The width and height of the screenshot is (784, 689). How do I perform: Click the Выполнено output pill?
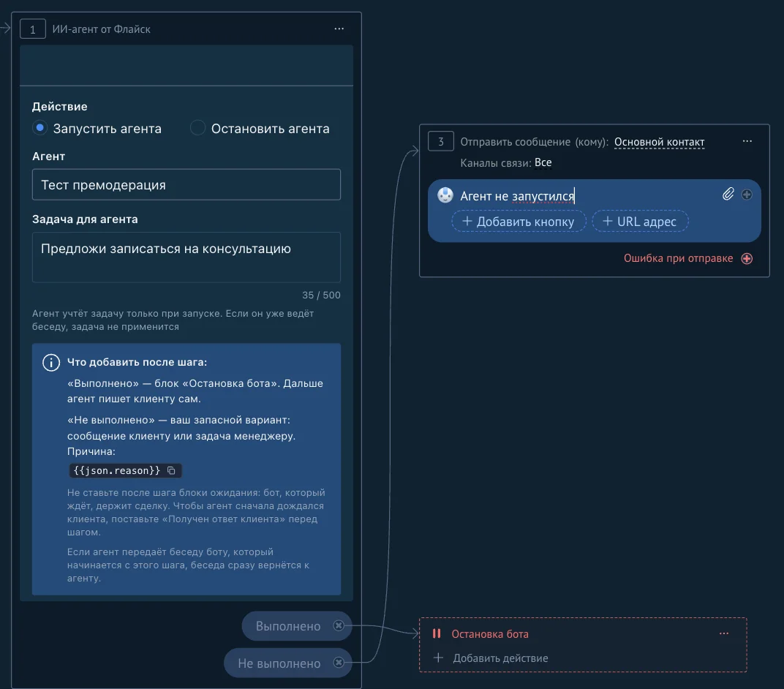[297, 626]
